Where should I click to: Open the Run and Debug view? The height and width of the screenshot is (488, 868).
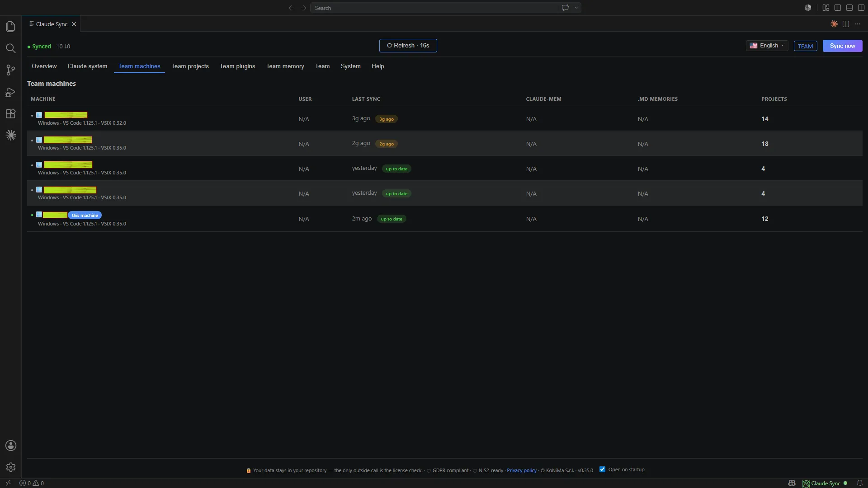point(11,92)
